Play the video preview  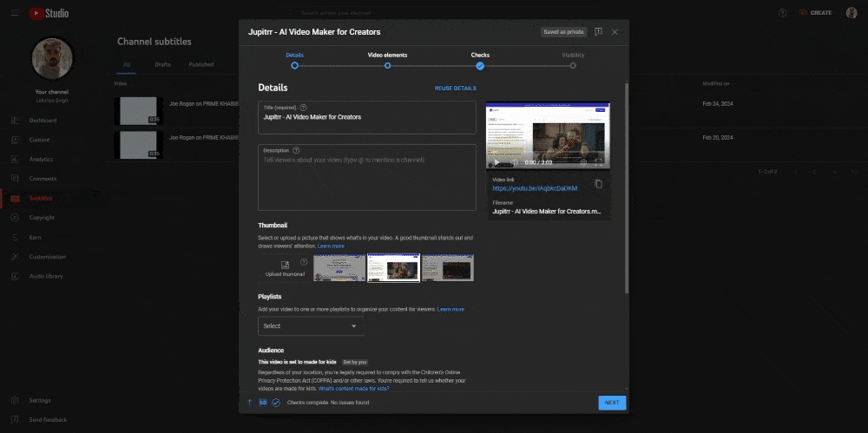496,163
